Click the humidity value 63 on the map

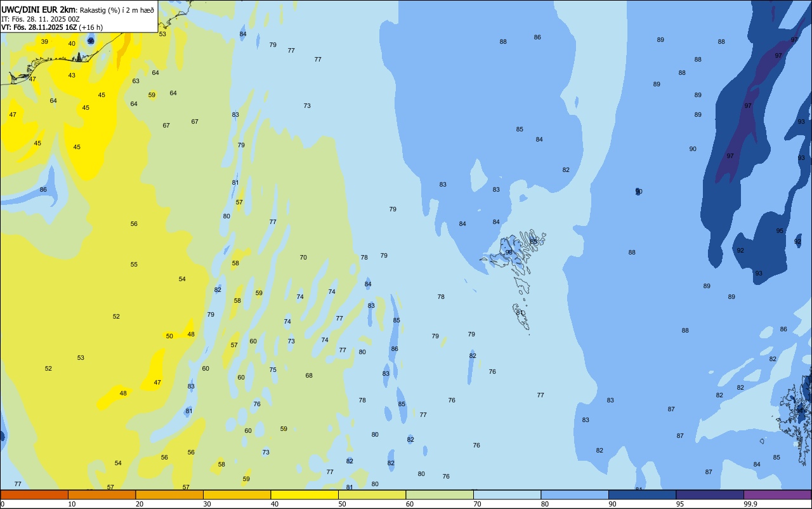point(136,81)
